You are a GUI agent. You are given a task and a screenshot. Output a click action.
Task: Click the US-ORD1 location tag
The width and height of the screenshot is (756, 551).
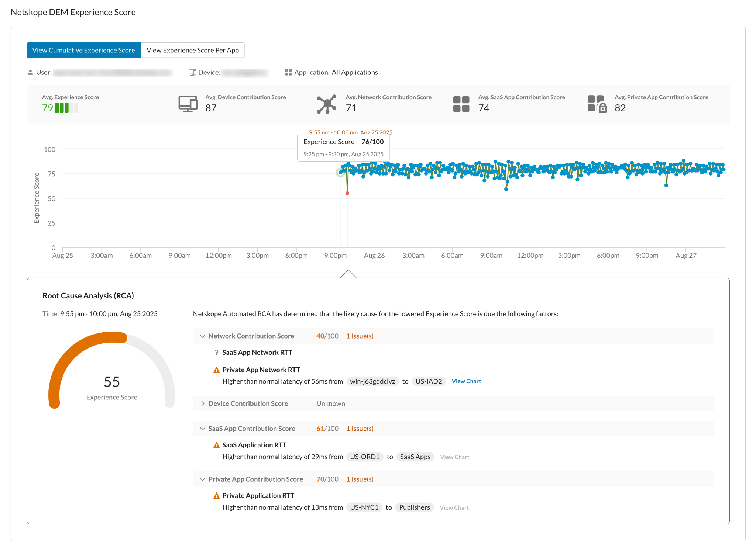click(x=364, y=457)
